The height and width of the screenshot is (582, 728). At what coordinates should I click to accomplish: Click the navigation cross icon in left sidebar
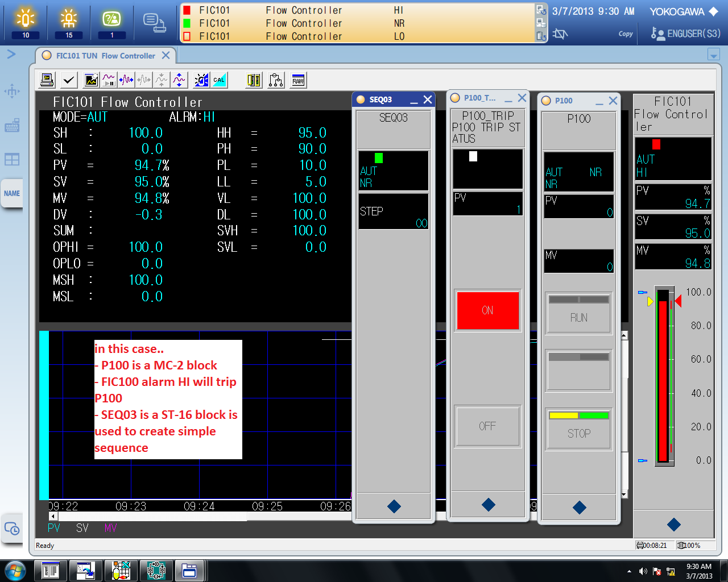12,91
